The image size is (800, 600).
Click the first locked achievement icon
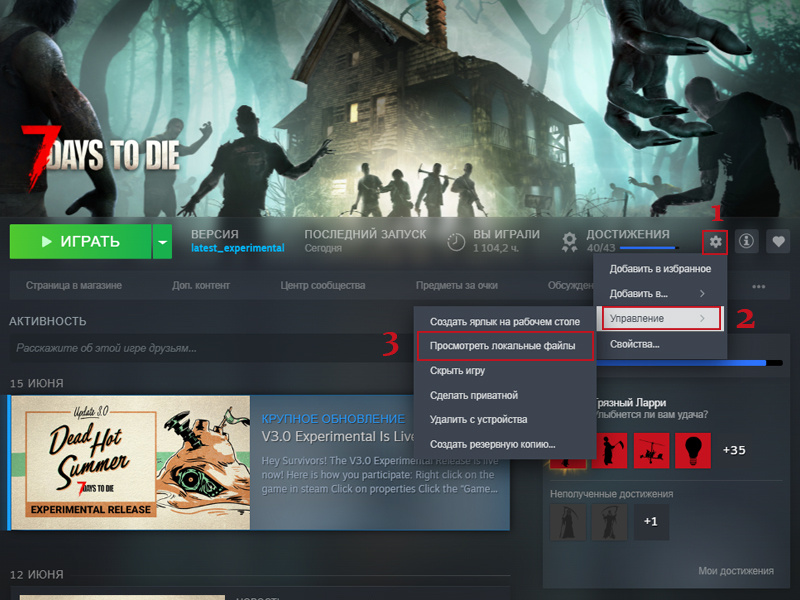tap(568, 522)
